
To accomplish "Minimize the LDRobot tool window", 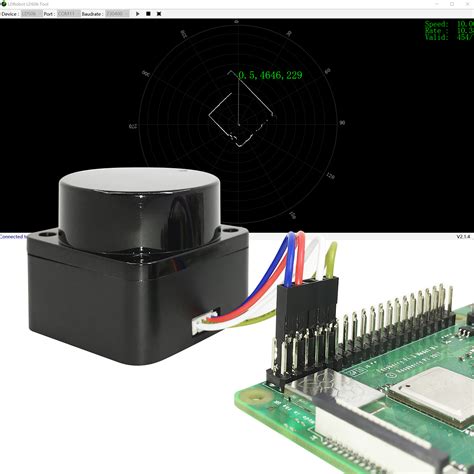I will [x=437, y=4].
